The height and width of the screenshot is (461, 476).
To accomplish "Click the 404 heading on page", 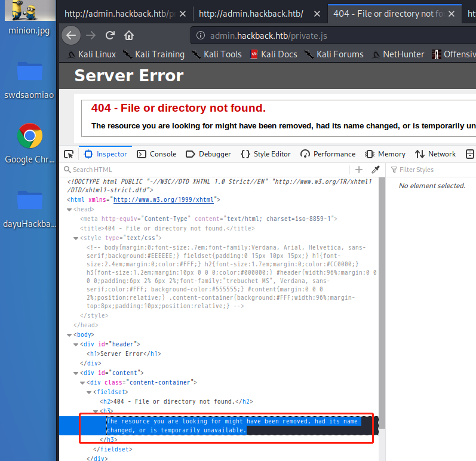I will [179, 108].
